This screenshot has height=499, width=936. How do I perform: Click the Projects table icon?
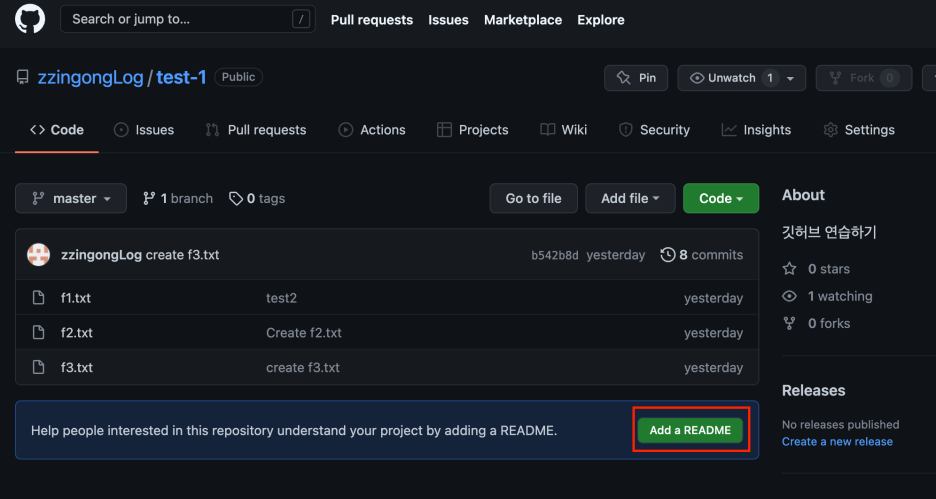444,130
